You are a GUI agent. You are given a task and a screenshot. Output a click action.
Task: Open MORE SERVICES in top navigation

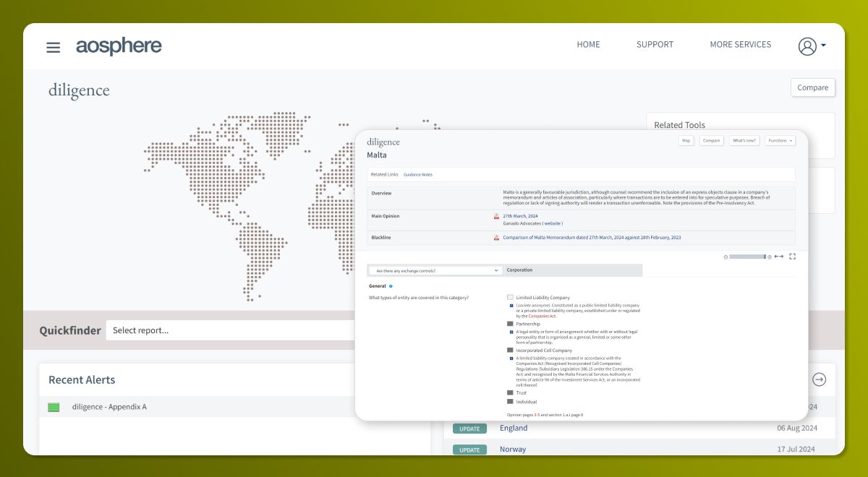740,45
